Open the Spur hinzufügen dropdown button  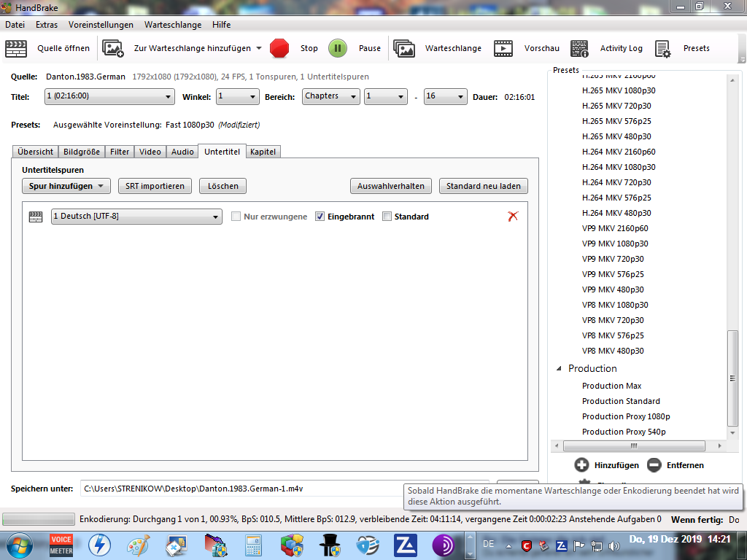tap(66, 186)
